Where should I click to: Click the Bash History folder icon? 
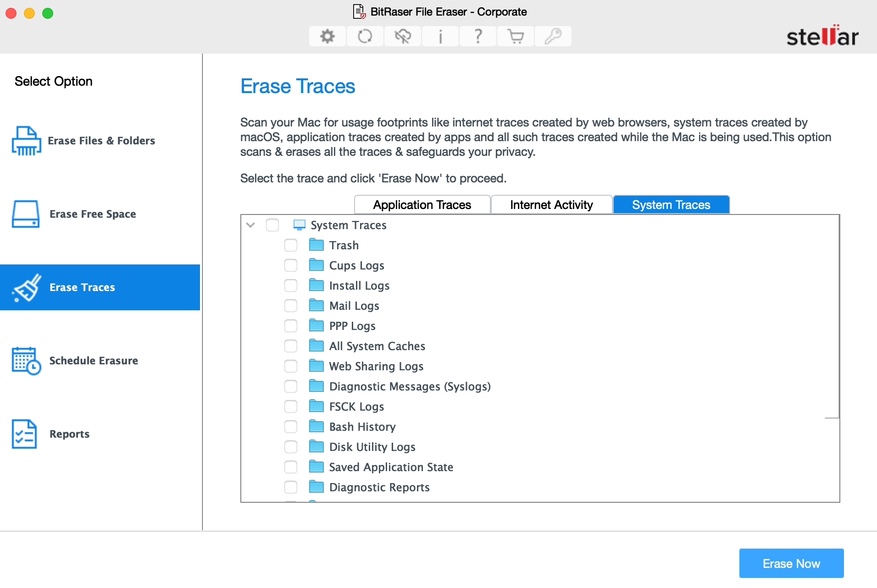(316, 426)
